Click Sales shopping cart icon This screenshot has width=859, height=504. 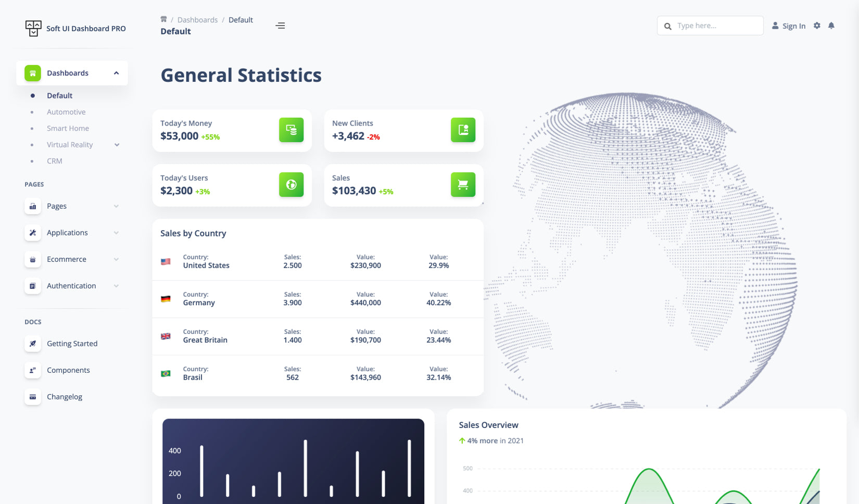coord(463,185)
